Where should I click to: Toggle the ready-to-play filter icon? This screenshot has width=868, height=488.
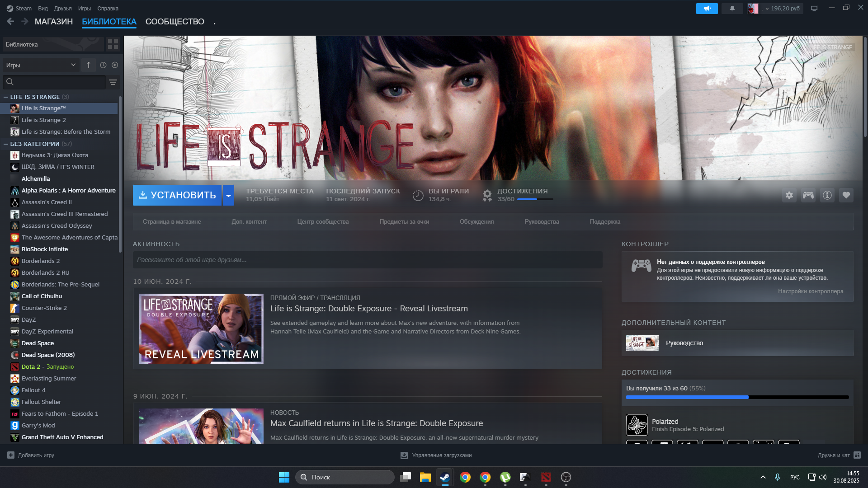tap(115, 65)
